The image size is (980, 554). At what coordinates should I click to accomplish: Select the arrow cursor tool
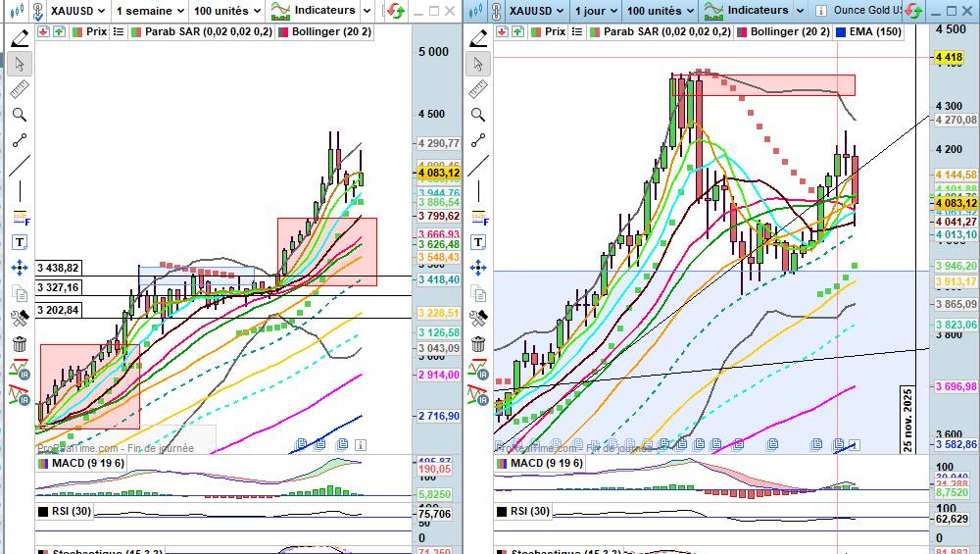click(x=20, y=64)
